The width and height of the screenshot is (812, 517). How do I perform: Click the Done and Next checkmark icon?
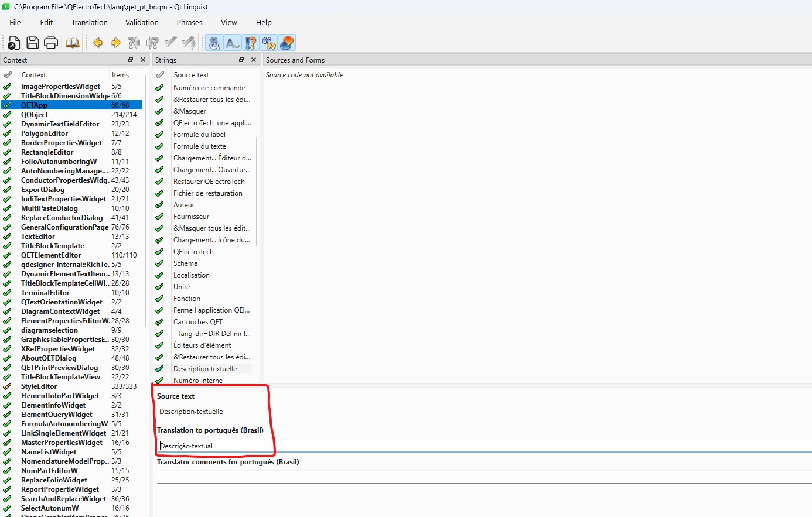tap(189, 43)
